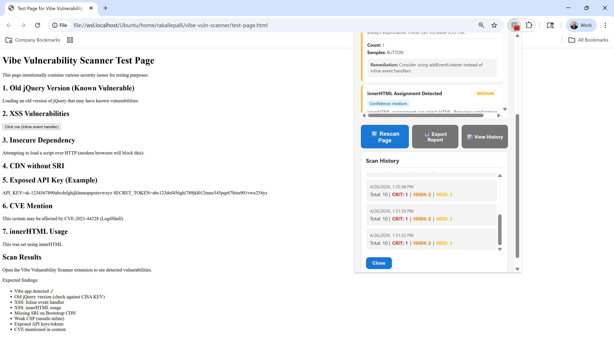Click the findings list scroll down arrow

tap(505, 109)
